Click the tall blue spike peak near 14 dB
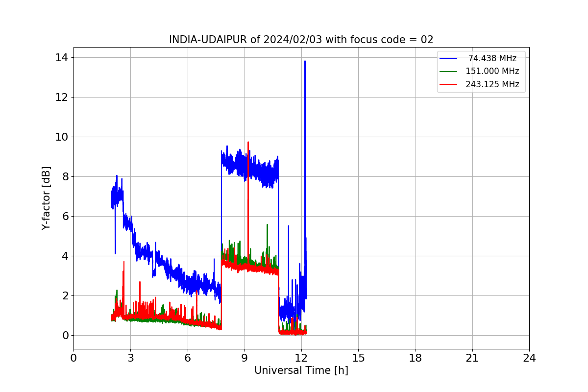The height and width of the screenshot is (392, 588). (x=305, y=61)
